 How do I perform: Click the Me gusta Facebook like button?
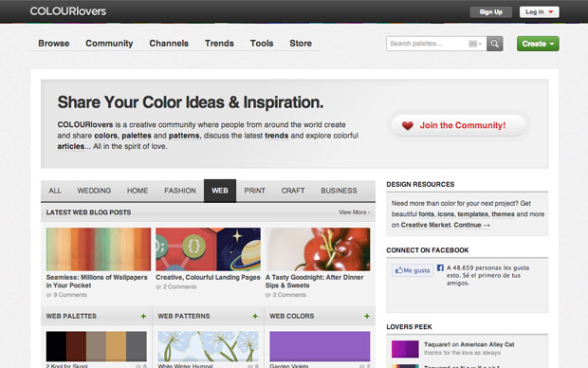413,270
